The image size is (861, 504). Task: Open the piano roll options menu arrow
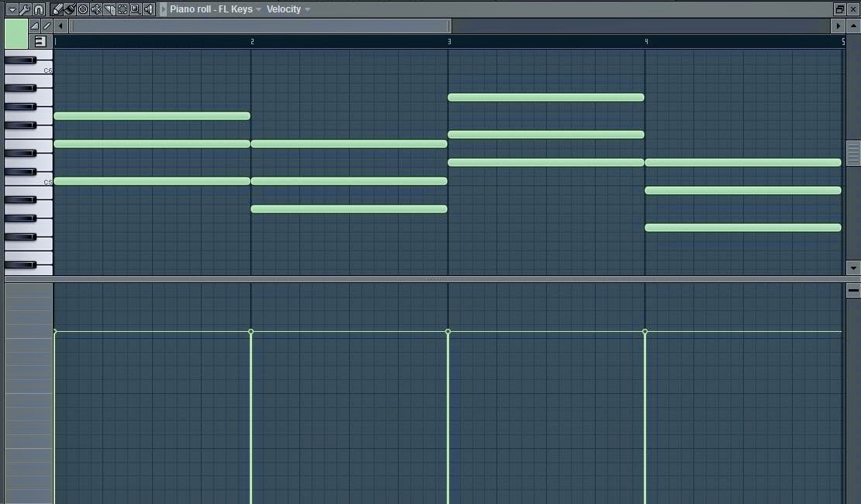click(11, 9)
